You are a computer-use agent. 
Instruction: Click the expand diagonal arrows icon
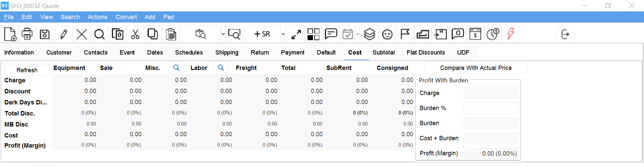coord(296,34)
